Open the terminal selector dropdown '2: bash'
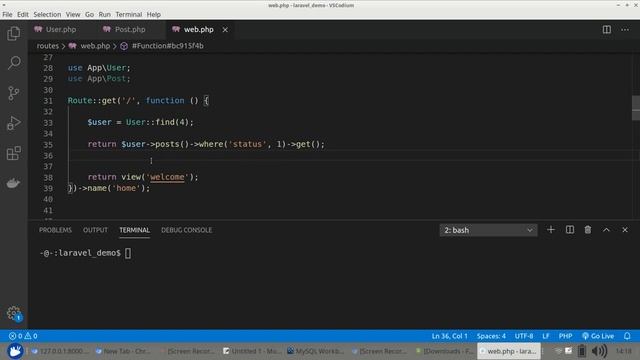This screenshot has width=640, height=360. click(489, 230)
